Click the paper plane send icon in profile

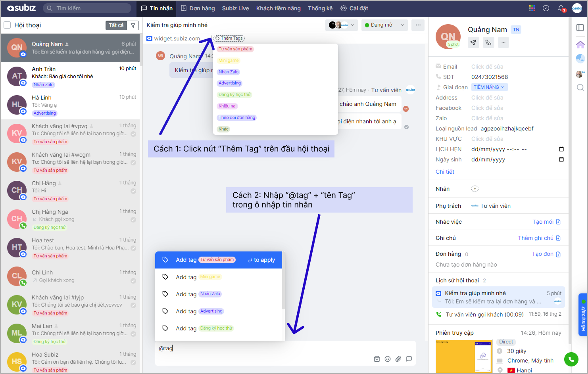coord(473,42)
